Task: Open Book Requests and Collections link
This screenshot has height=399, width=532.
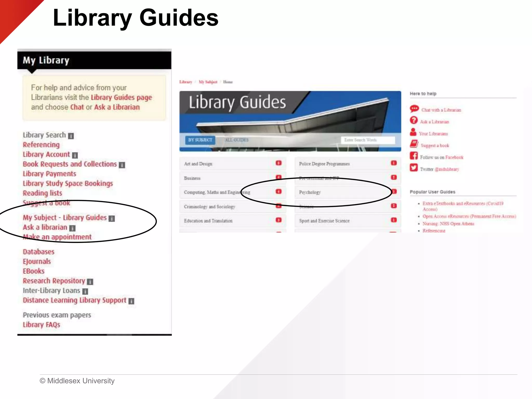Action: (x=70, y=164)
